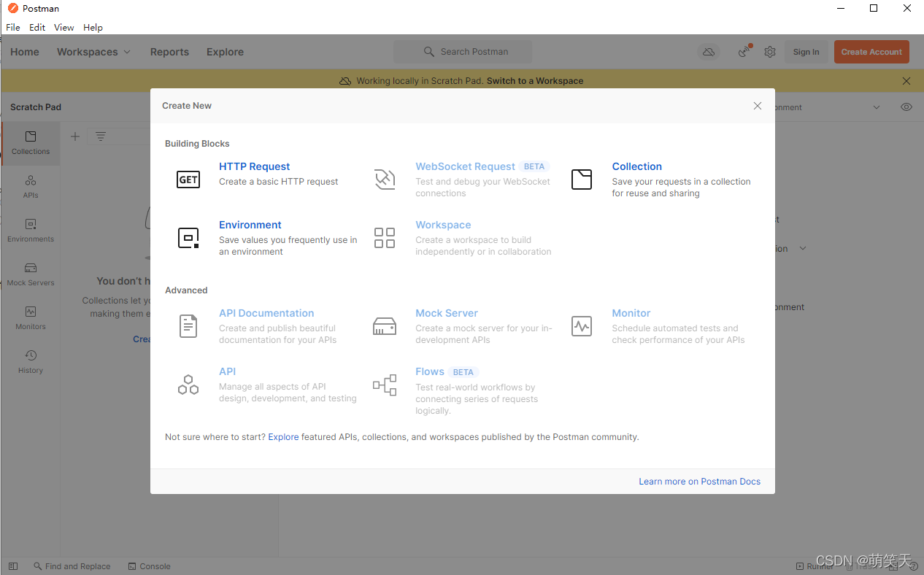Open History in the sidebar
Image resolution: width=924 pixels, height=575 pixels.
(x=31, y=362)
